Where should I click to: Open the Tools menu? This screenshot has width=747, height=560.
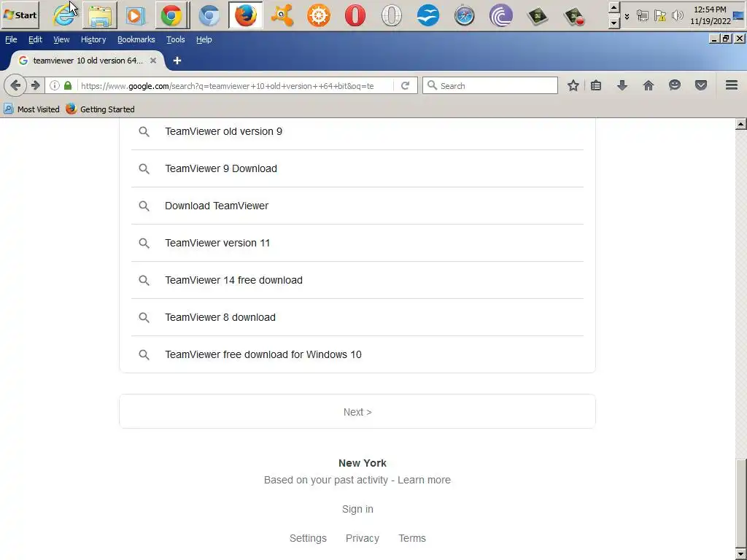[x=175, y=39]
